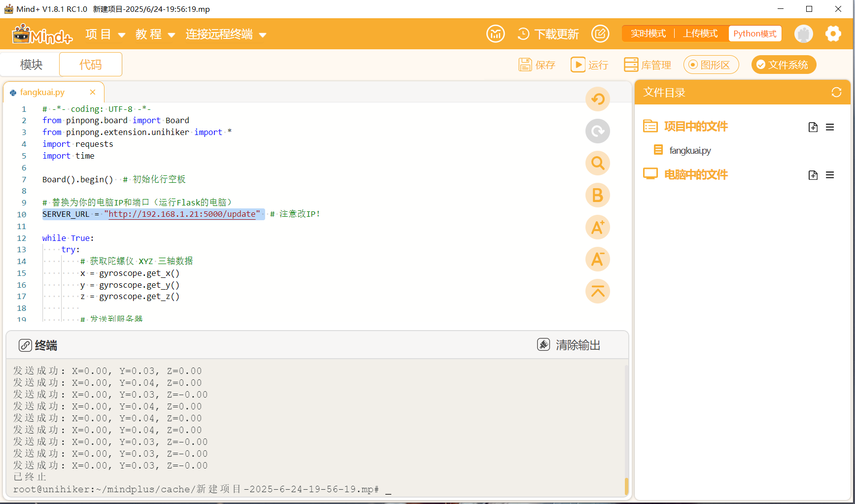
Task: Click the 文件目录 panel title
Action: pos(664,92)
